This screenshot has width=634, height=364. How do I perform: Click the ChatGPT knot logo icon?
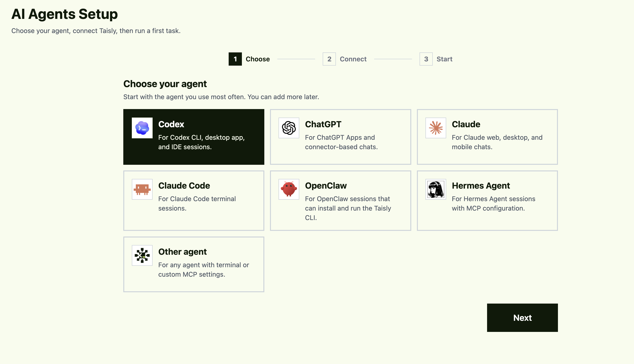[289, 128]
